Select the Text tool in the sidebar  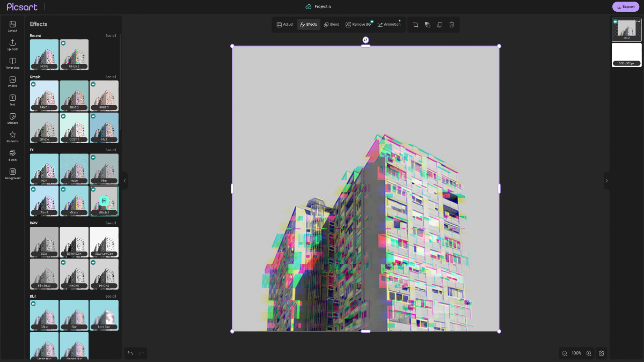pyautogui.click(x=12, y=100)
